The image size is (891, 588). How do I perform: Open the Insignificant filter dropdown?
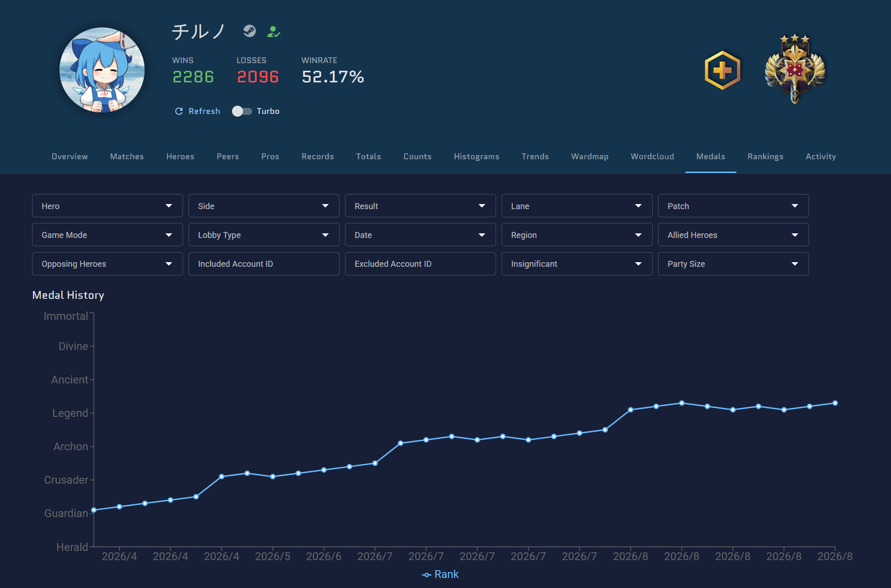(x=577, y=264)
